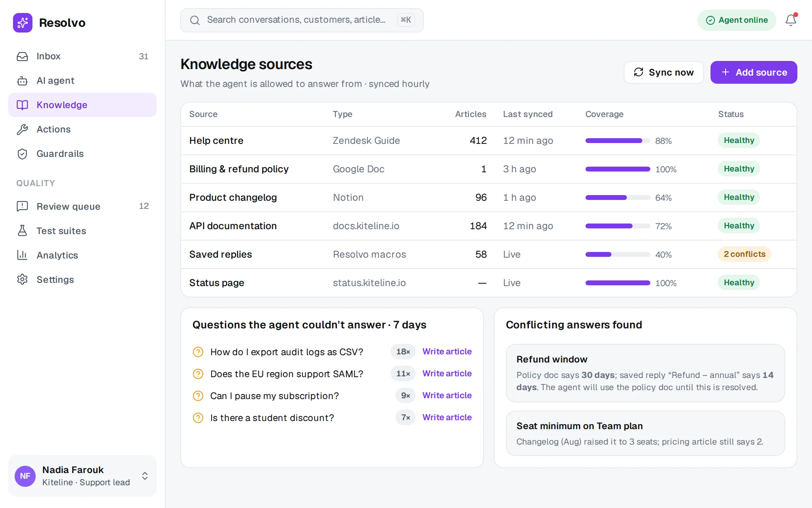The height and width of the screenshot is (508, 812).
Task: Click the Add source button
Action: click(754, 72)
